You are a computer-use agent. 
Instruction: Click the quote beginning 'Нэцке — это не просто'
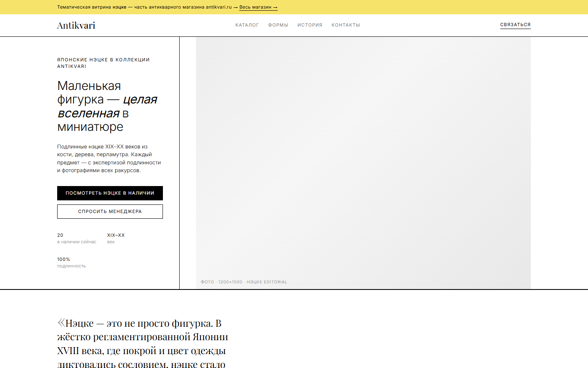tap(143, 343)
